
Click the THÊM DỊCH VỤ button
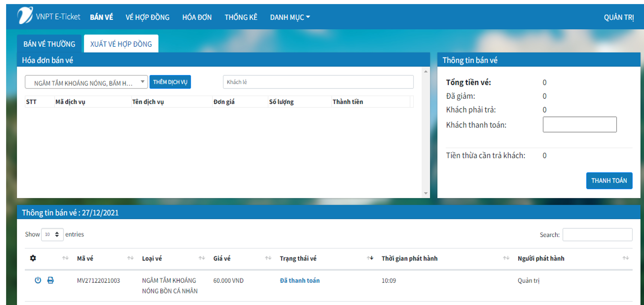pos(170,82)
